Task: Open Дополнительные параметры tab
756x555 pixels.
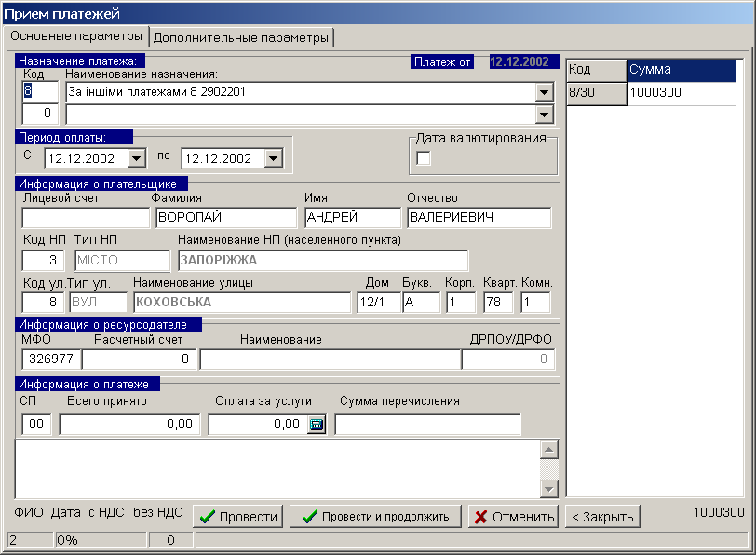Action: (241, 37)
